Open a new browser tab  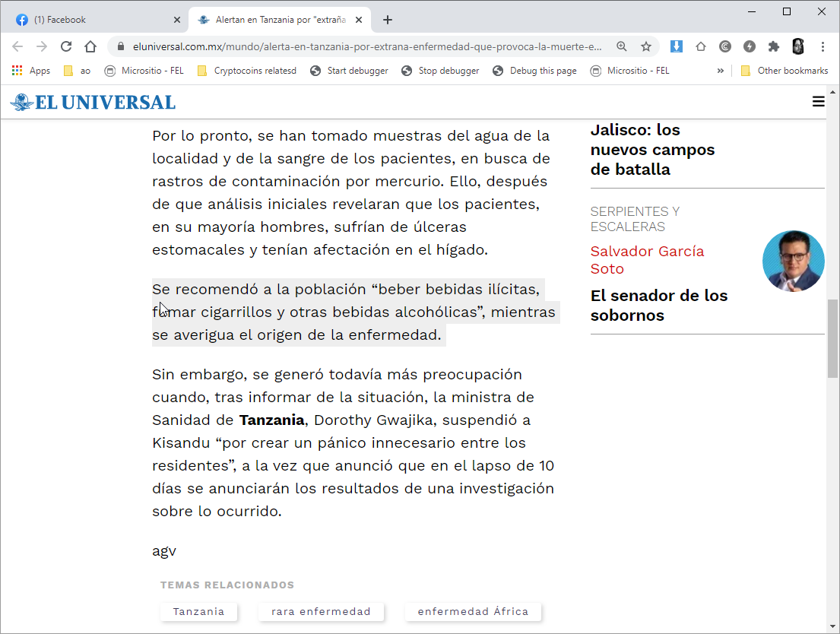coord(388,20)
